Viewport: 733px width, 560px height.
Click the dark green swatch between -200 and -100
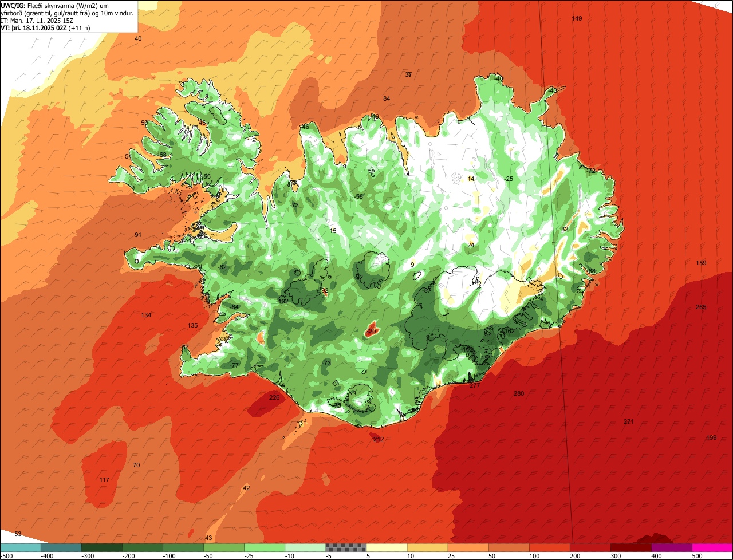click(x=143, y=547)
